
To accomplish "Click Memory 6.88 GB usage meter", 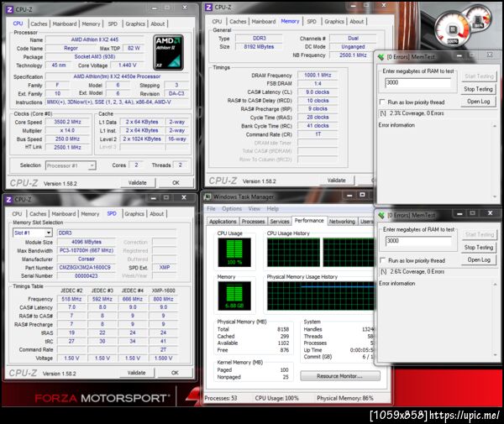I will [x=234, y=296].
